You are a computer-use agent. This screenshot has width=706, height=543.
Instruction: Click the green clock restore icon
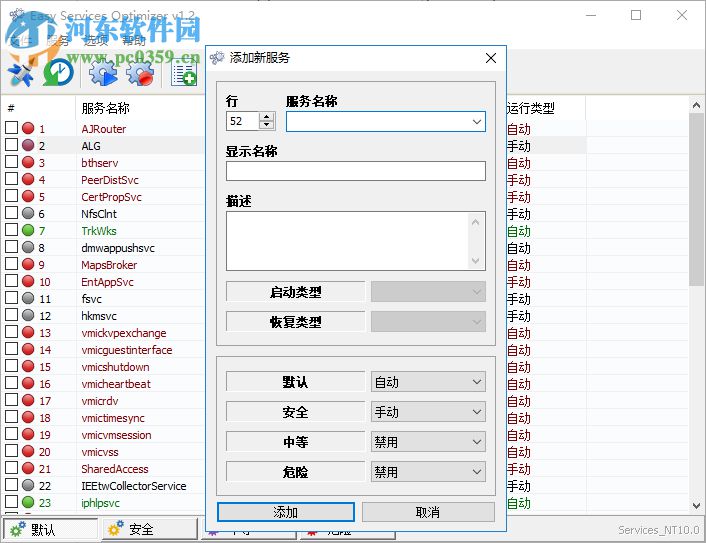(x=59, y=73)
